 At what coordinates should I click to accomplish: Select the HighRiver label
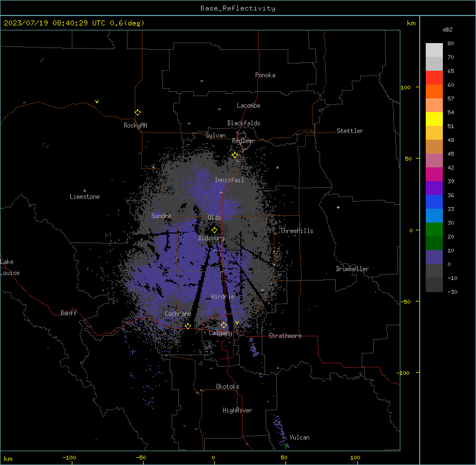click(237, 410)
